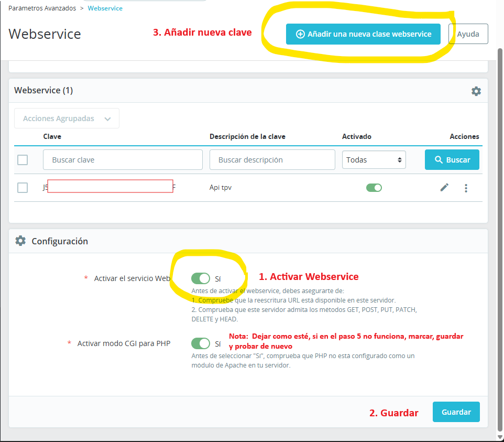
Task: Click the Buscar clave input field
Action: point(123,160)
